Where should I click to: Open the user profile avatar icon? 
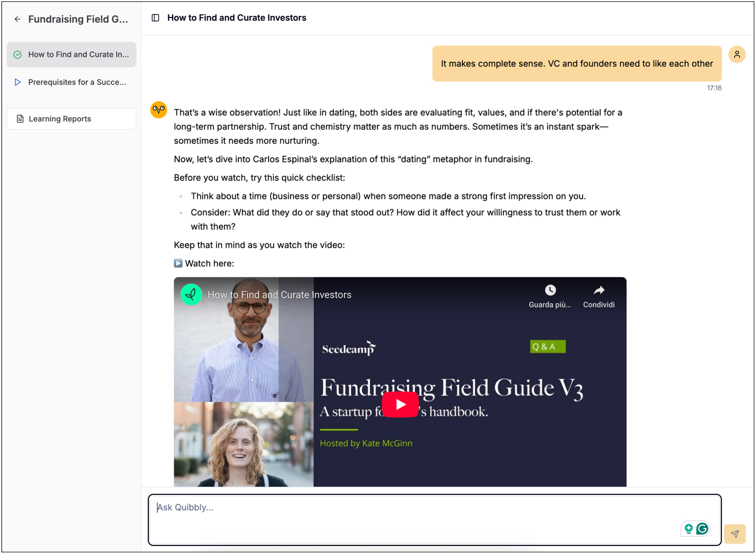(737, 54)
